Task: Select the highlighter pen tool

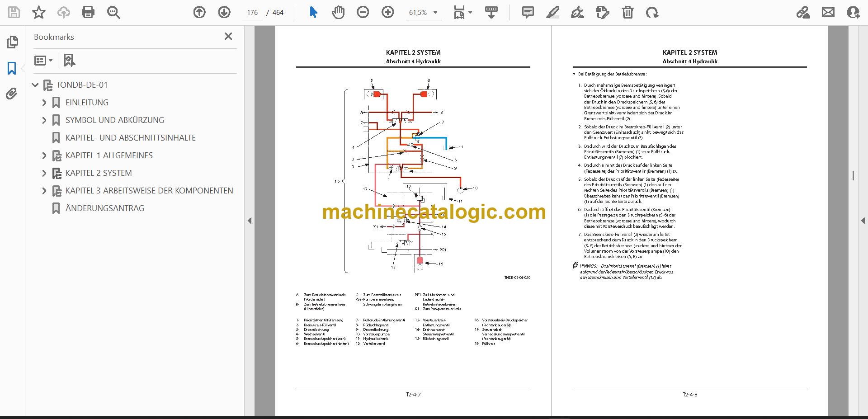Action: tap(552, 12)
